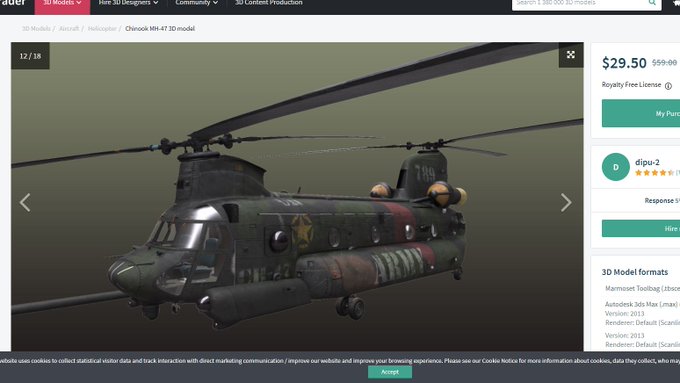
Task: Open the dipu-2 seller profile link
Action: 647,162
